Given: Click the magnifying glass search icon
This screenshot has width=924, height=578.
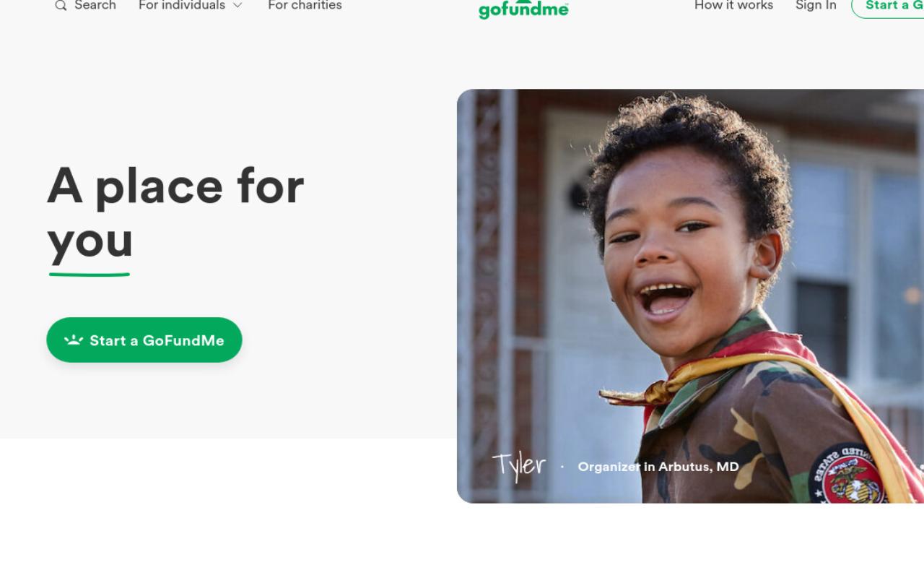Looking at the screenshot, I should (x=61, y=6).
